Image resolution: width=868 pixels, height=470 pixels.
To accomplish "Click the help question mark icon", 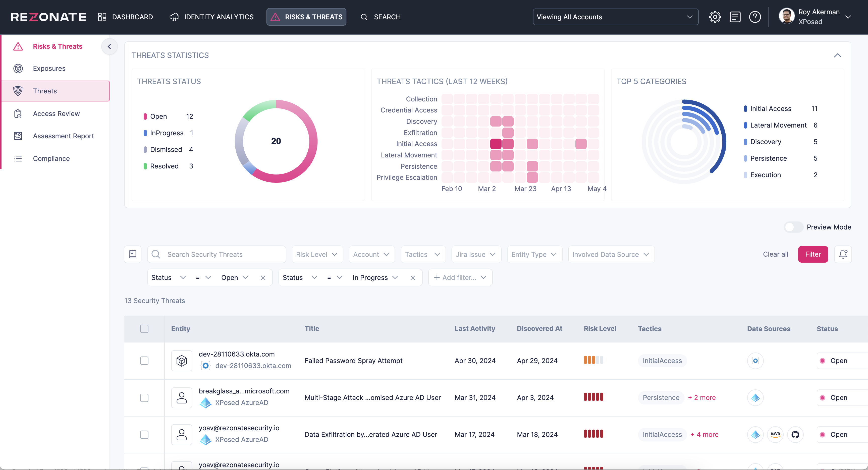I will (x=755, y=17).
